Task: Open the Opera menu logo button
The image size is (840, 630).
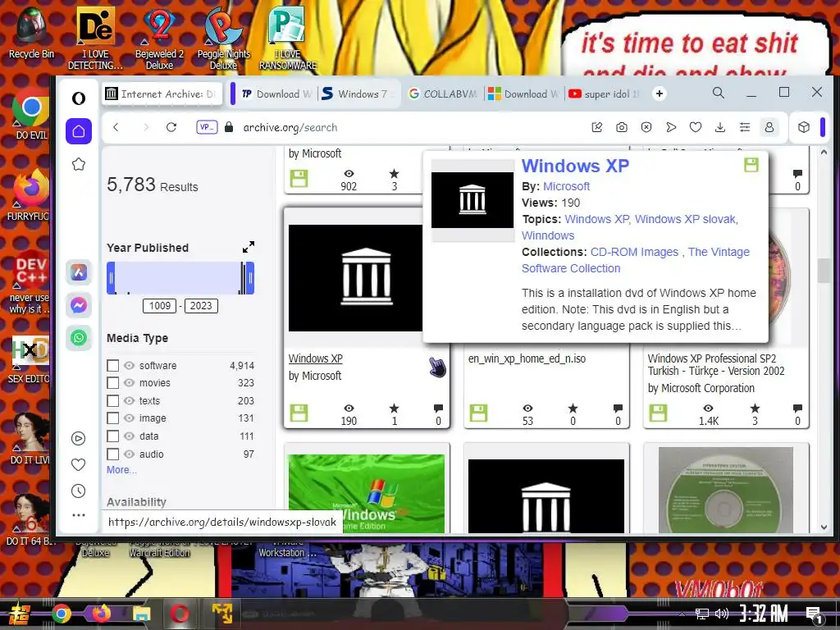Action: (x=79, y=98)
